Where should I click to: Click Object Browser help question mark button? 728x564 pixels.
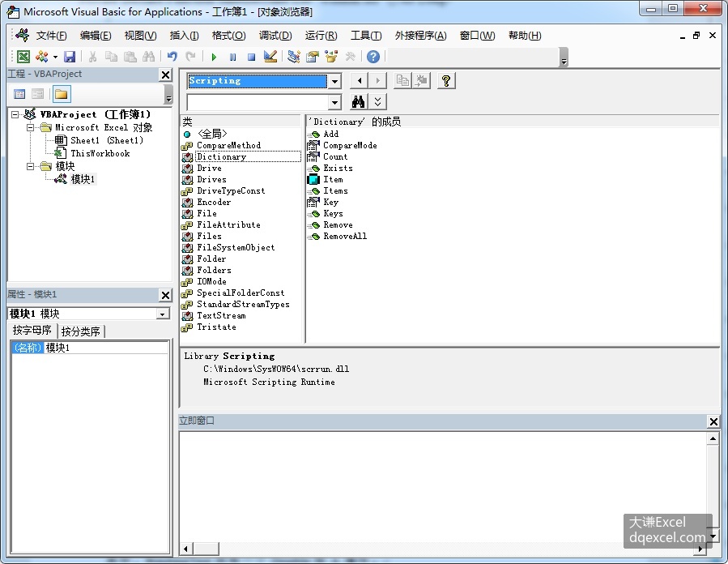[446, 81]
